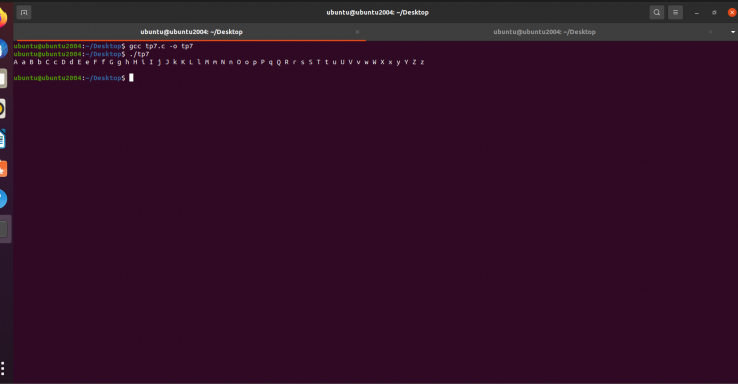738x384 pixels.
Task: Open Ubuntu Software from the dock
Action: [3, 169]
